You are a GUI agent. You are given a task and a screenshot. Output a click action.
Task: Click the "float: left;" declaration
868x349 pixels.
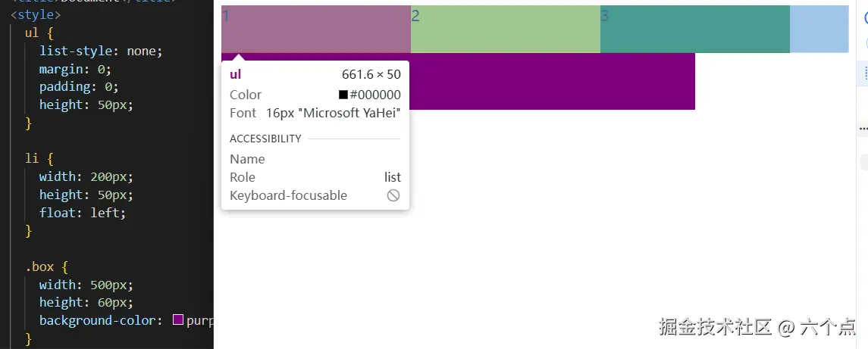point(83,213)
